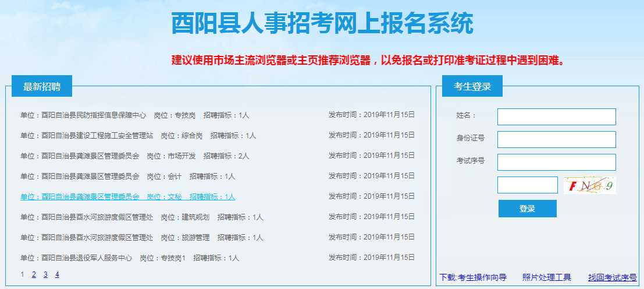Viewport: 644px width, 289px height.
Task: Go to page 3 of listings
Action: click(45, 274)
